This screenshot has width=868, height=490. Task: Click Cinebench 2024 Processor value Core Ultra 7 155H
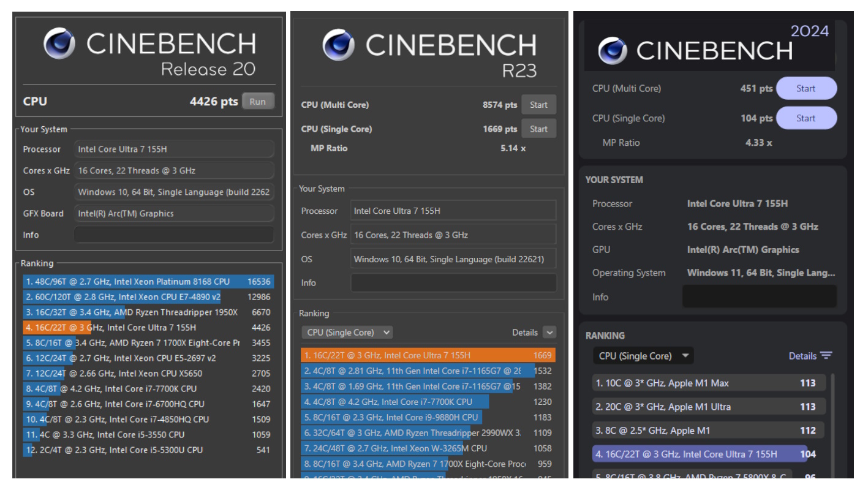(738, 203)
